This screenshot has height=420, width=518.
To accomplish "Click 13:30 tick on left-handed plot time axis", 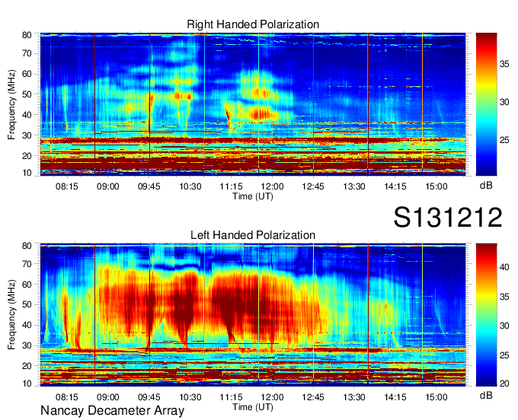I will [354, 396].
